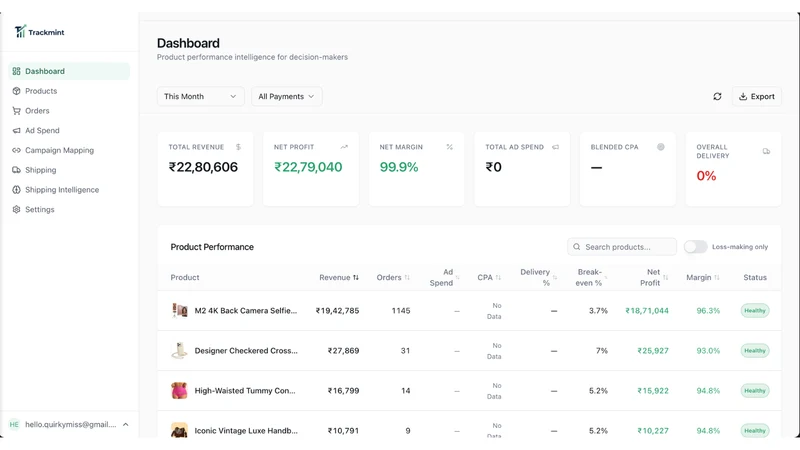The height and width of the screenshot is (450, 800).
Task: Open Shipping Intelligence from sidebar
Action: [x=69, y=190]
